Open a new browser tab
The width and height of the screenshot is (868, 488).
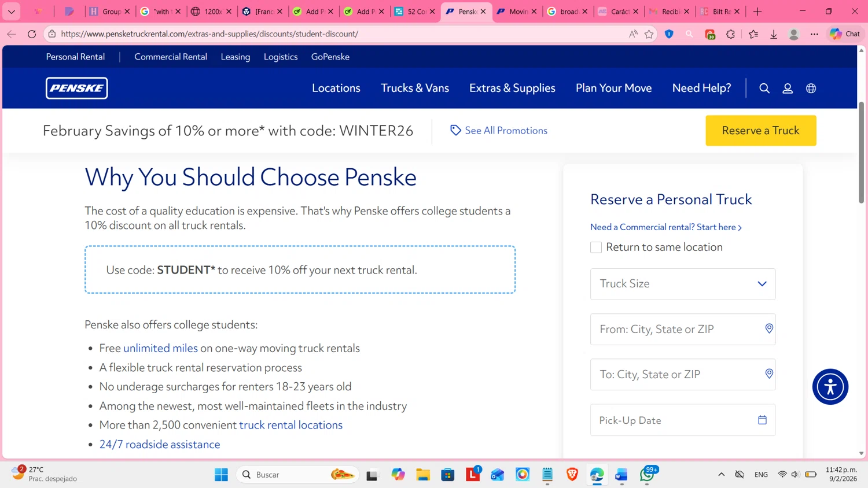757,12
